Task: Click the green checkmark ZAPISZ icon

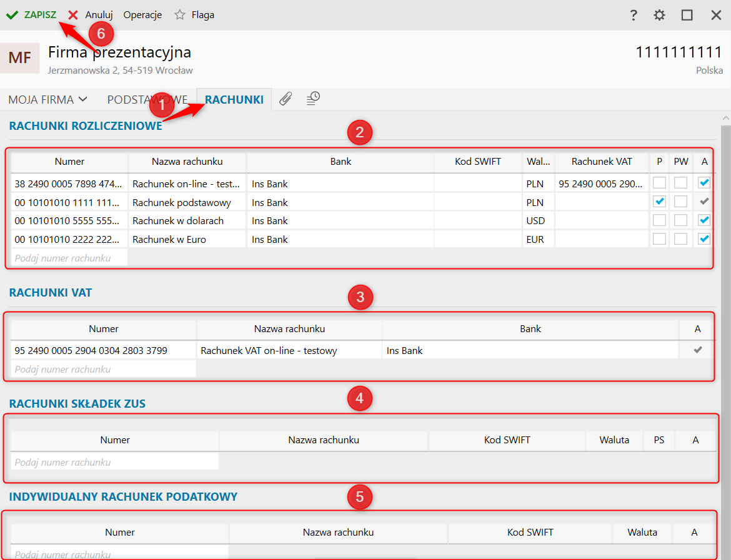Action: pos(12,15)
